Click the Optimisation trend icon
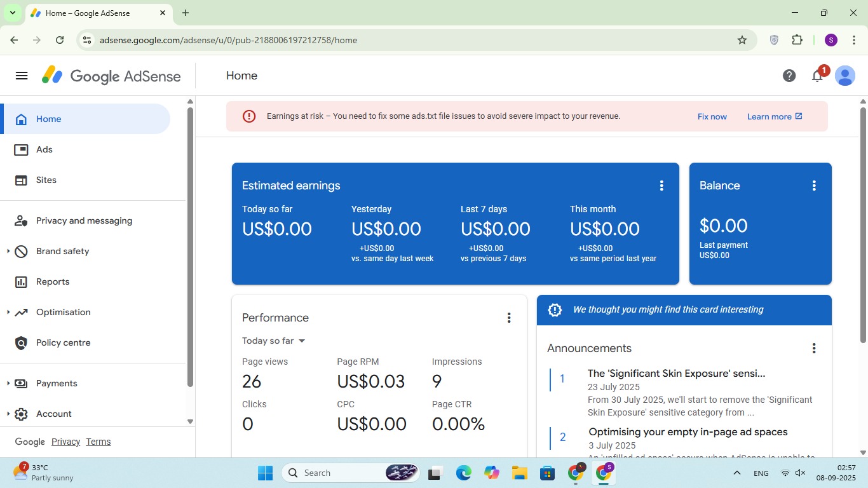 (21, 312)
